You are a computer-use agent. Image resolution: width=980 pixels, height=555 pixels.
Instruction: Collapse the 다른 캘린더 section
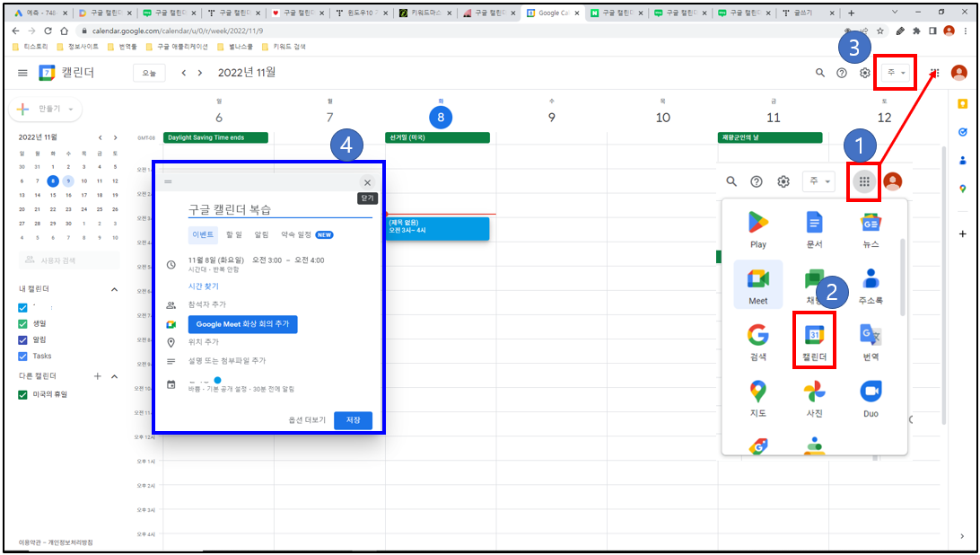click(114, 376)
